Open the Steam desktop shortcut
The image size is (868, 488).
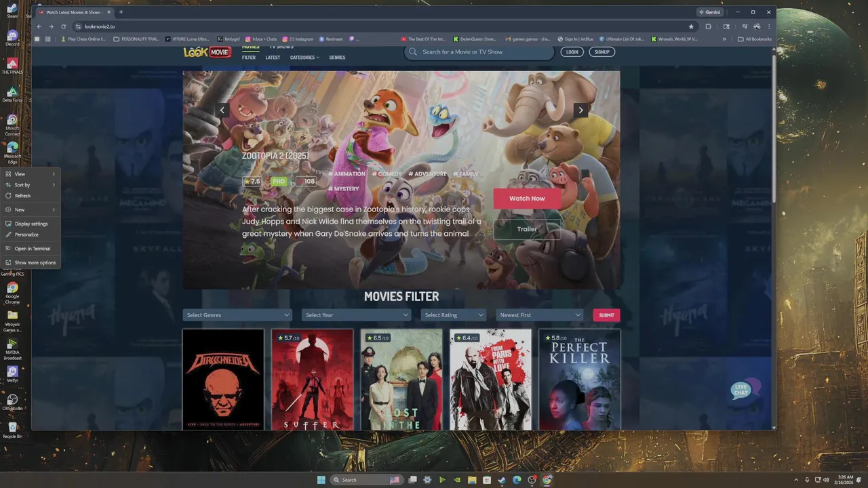(12, 10)
